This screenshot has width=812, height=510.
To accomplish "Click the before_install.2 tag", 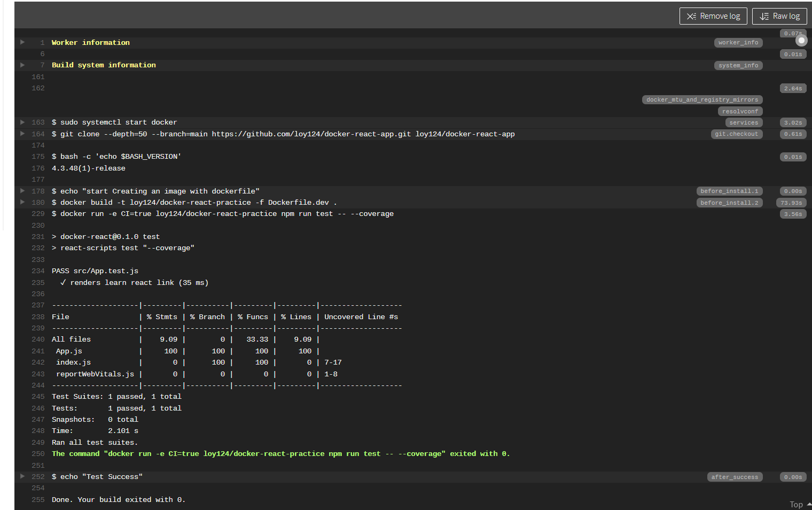I will pos(729,203).
